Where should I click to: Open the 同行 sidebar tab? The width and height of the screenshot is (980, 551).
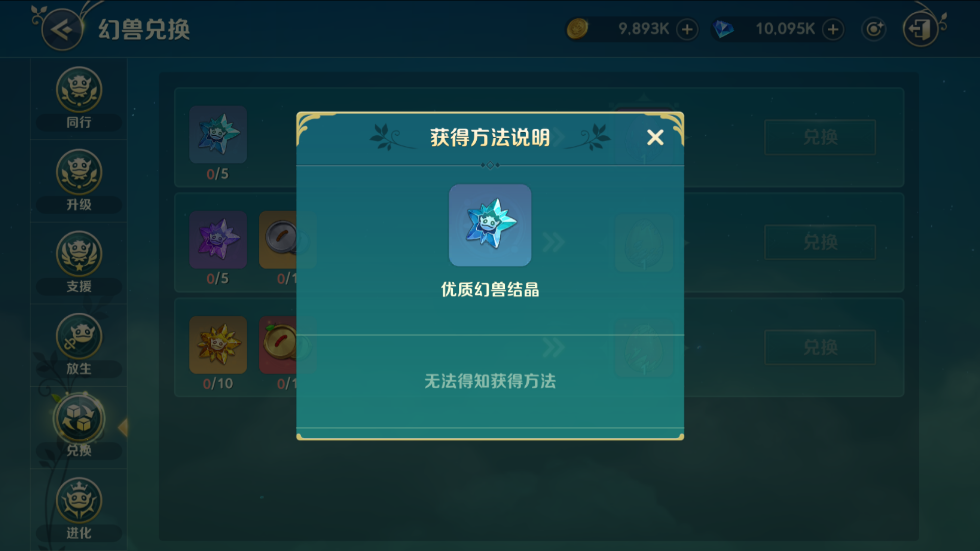(x=79, y=98)
